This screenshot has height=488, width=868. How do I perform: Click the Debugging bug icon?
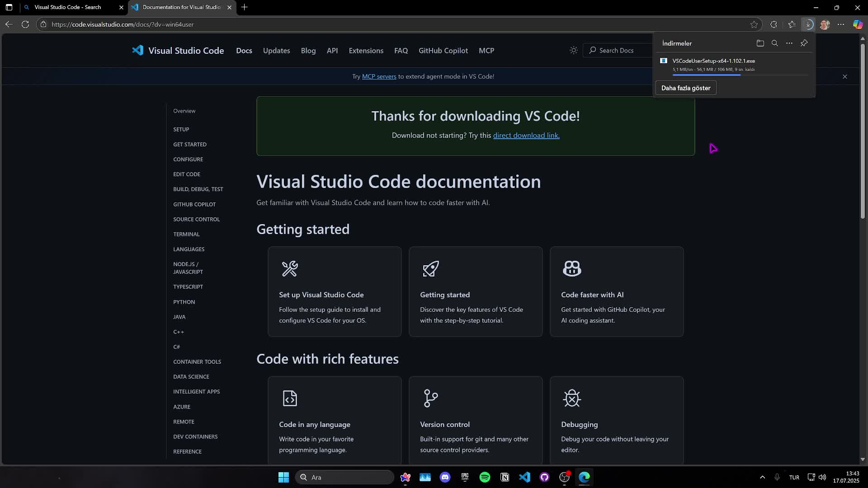572,398
